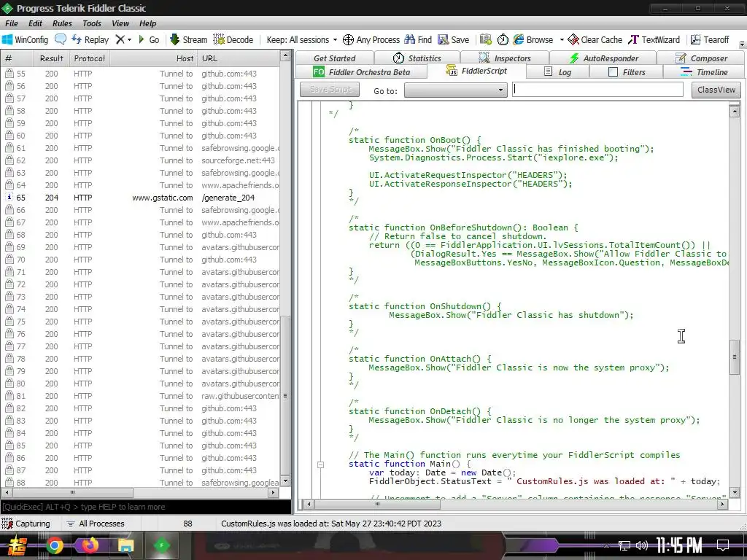Open the File menu

12,23
